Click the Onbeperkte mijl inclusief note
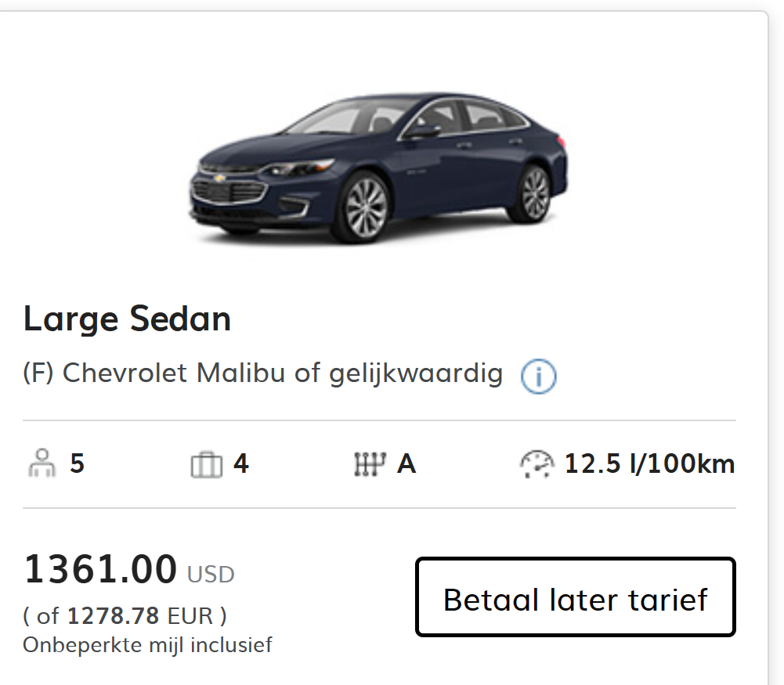 tap(147, 645)
